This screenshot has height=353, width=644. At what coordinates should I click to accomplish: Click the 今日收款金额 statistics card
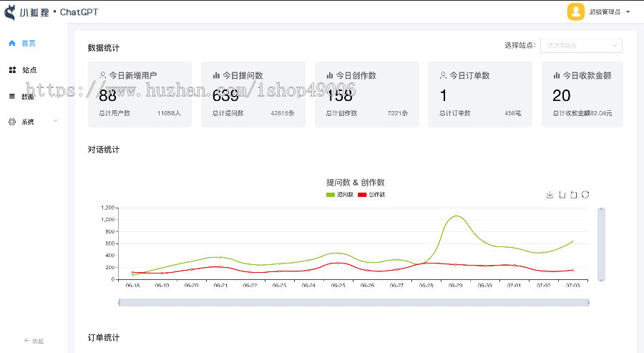[582, 95]
